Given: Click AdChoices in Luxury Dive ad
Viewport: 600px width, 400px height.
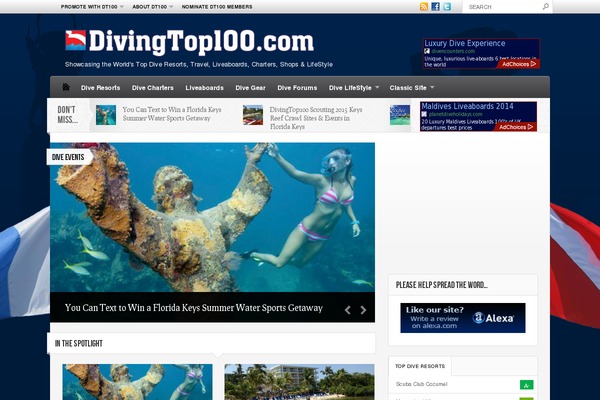Looking at the screenshot, I should [518, 64].
